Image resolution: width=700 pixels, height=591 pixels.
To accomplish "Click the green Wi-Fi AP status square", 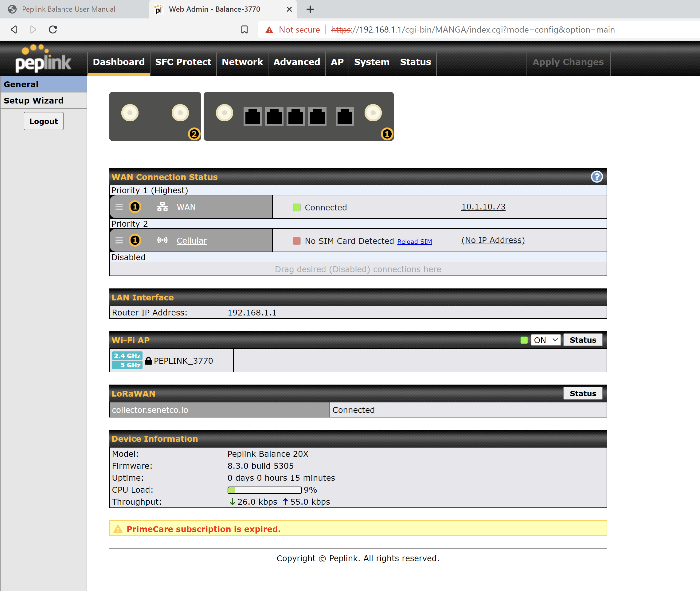I will pyautogui.click(x=524, y=340).
